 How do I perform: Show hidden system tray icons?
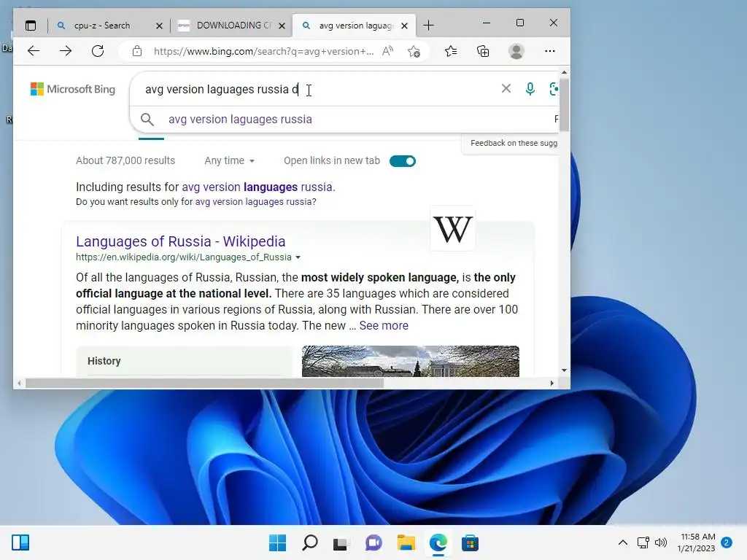tap(623, 542)
